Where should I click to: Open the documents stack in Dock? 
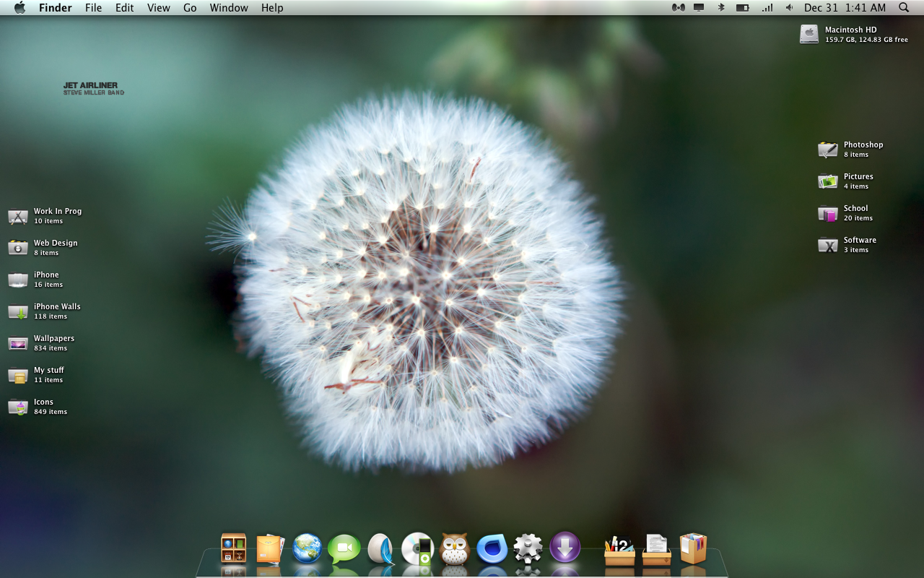click(656, 550)
